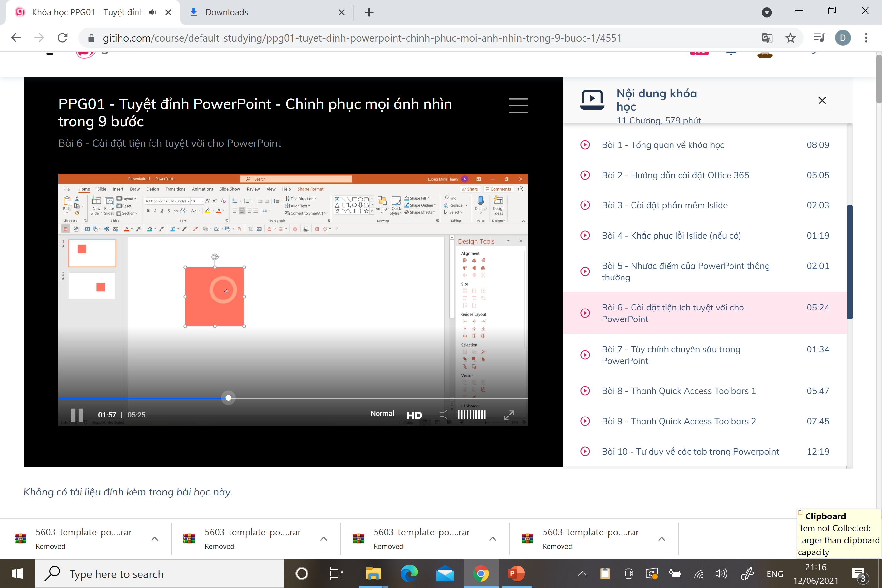Open Bài 8 - Thanh Quick Access Toolbars 1
Viewport: 882px width, 588px height.
point(705,391)
